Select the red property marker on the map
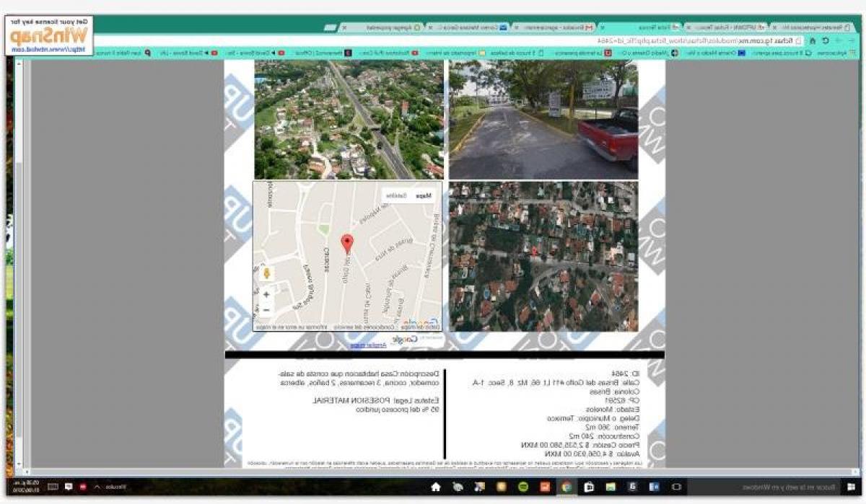The image size is (866, 504). [x=347, y=242]
